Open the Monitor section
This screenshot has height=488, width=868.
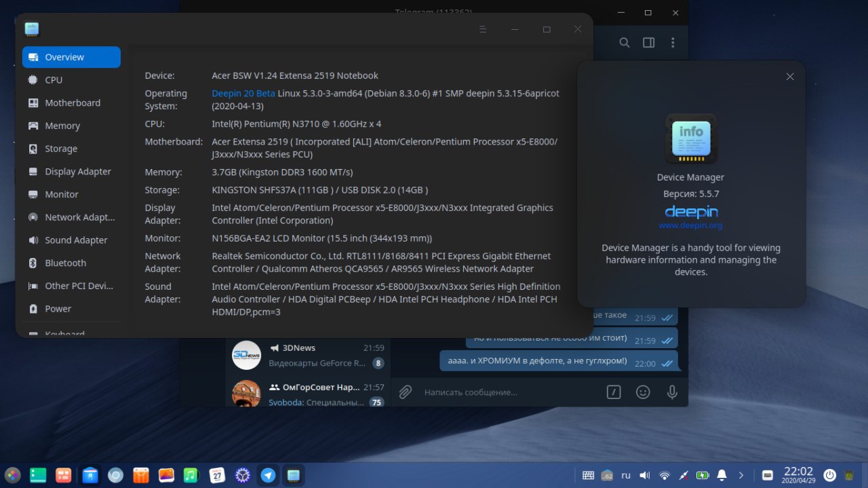point(71,194)
